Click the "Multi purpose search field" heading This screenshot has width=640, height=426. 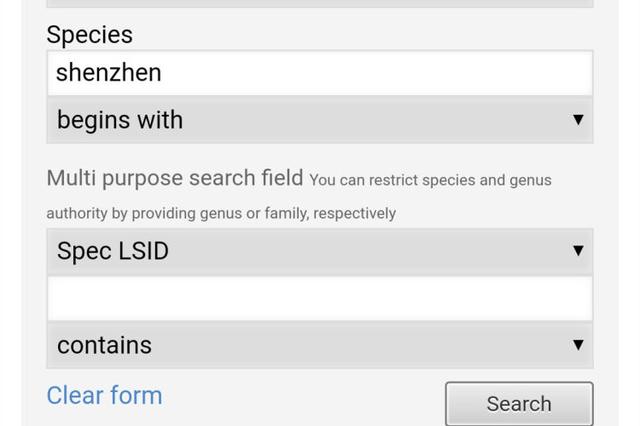(x=174, y=178)
